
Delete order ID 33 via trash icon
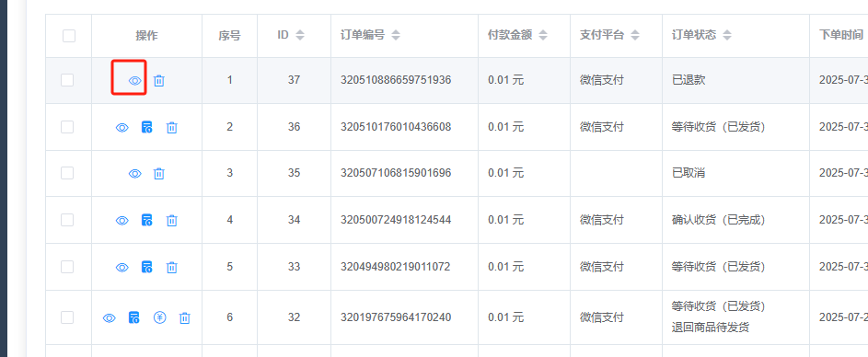pyautogui.click(x=172, y=268)
